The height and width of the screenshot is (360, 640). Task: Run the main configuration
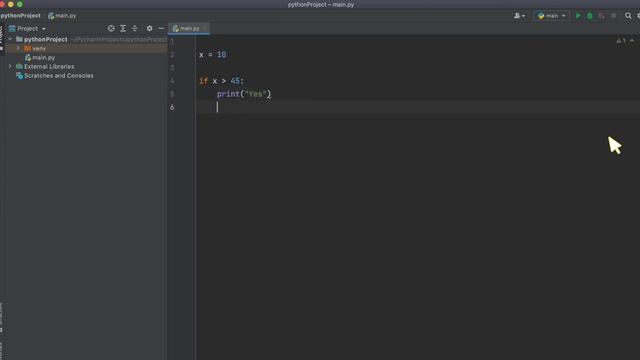(x=578, y=16)
